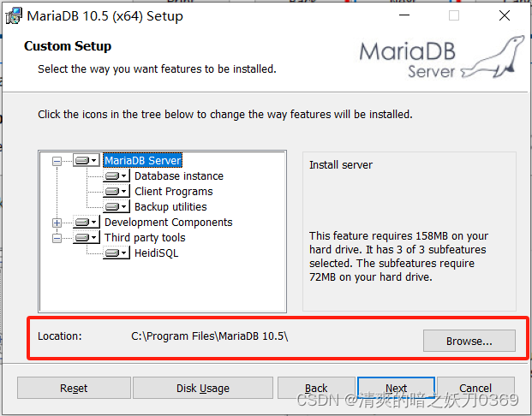
Task: Minimize the Setup window
Action: point(404,15)
